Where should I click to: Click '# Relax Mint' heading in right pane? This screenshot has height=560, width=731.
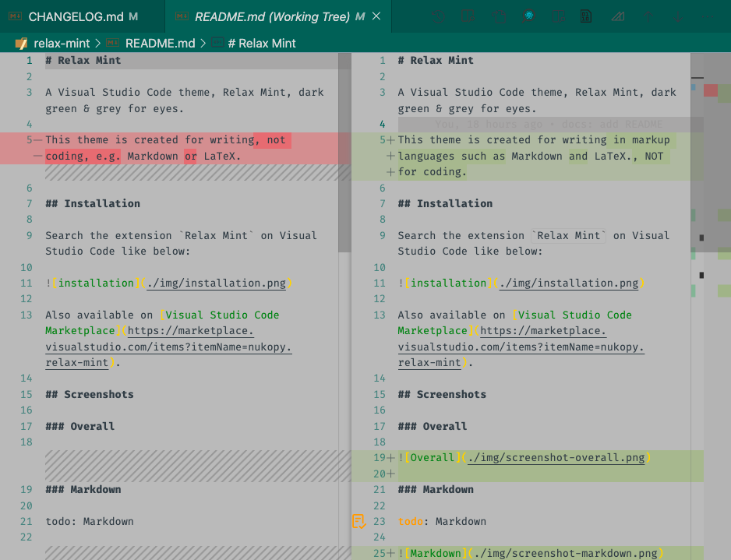coord(436,61)
